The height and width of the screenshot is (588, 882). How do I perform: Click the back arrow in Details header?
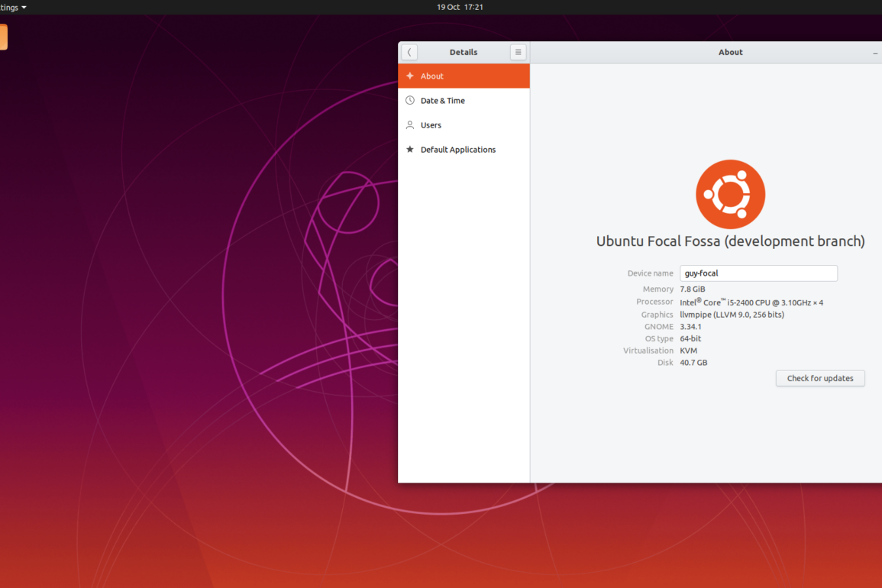tap(409, 52)
